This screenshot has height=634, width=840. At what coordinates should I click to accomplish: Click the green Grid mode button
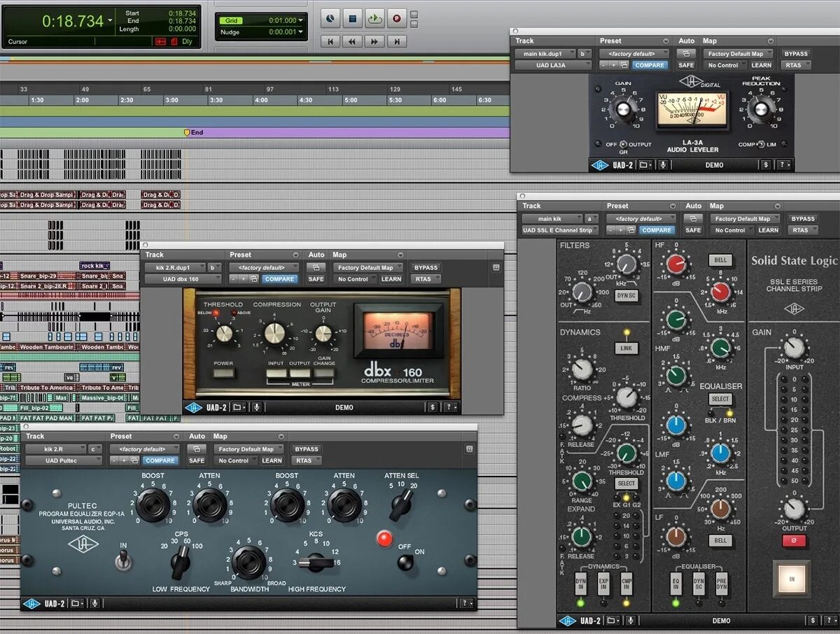tap(232, 20)
